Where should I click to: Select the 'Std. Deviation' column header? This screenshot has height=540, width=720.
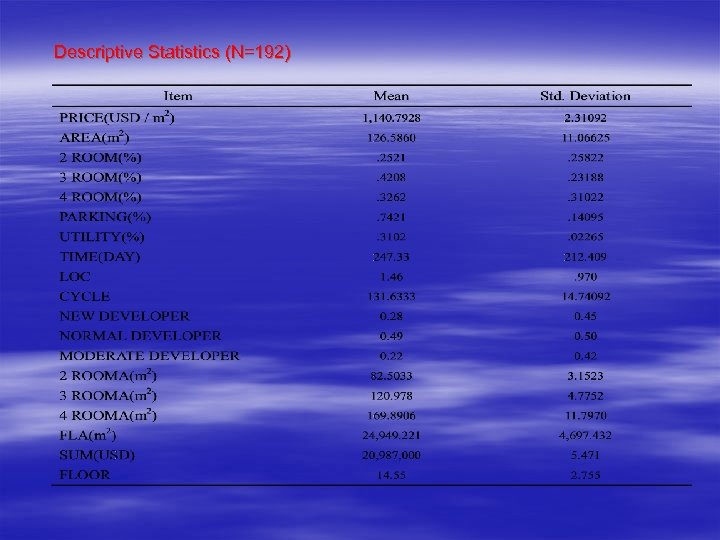(585, 96)
